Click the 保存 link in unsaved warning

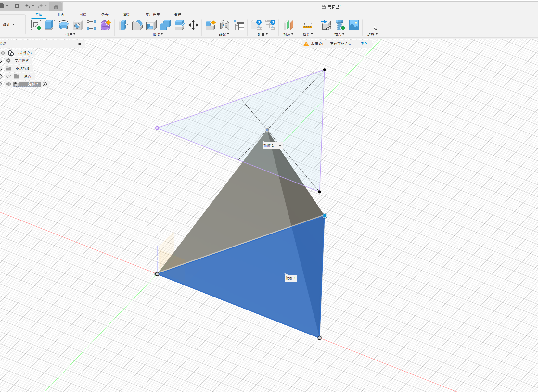364,44
